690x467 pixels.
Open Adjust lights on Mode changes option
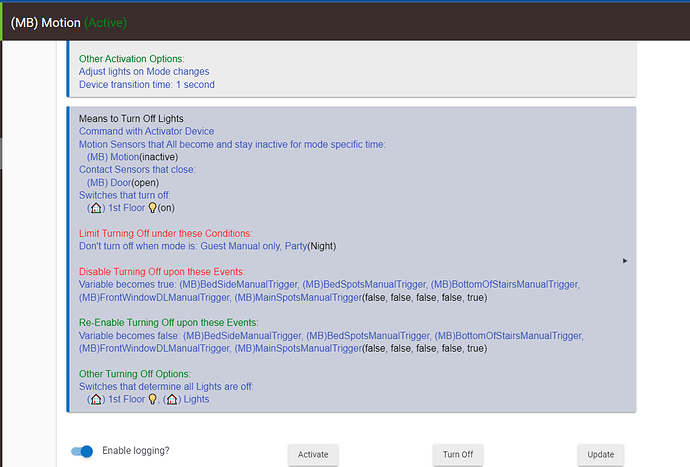pos(145,71)
